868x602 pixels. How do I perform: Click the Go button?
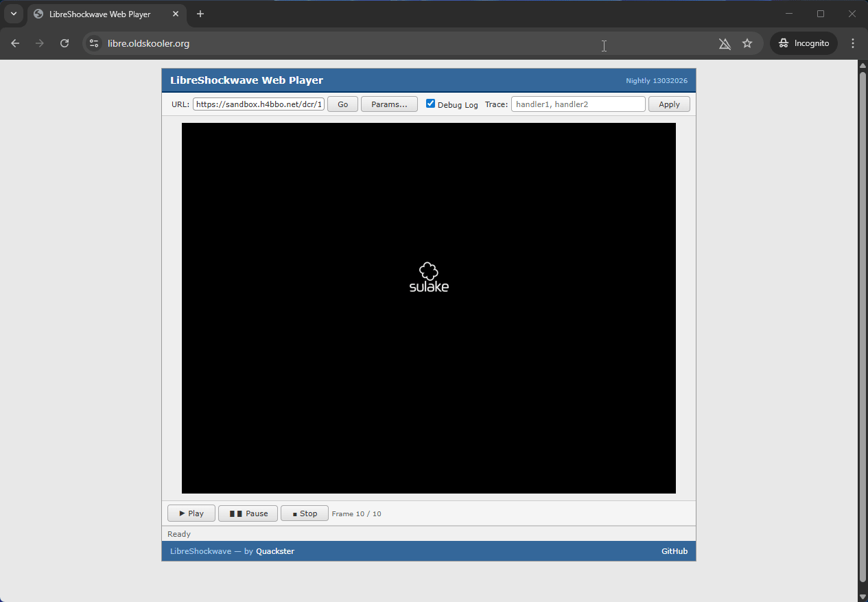(x=342, y=104)
